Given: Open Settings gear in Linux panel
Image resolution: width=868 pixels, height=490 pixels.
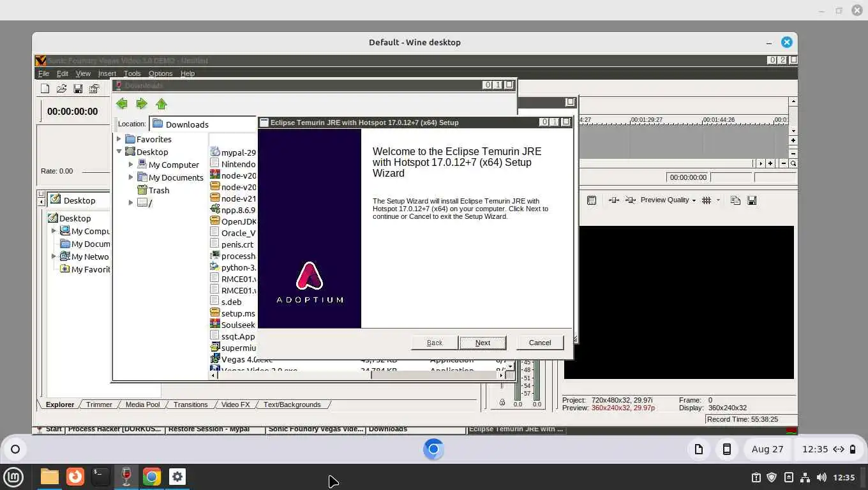Looking at the screenshot, I should click(x=177, y=477).
